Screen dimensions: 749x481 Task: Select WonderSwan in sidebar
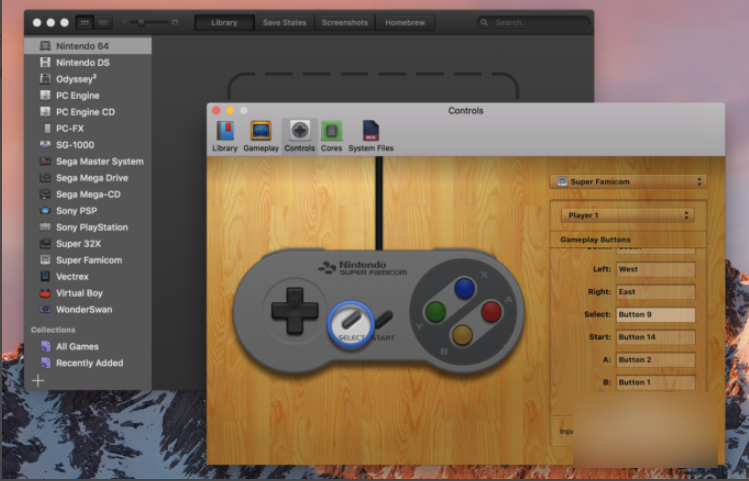pos(88,310)
